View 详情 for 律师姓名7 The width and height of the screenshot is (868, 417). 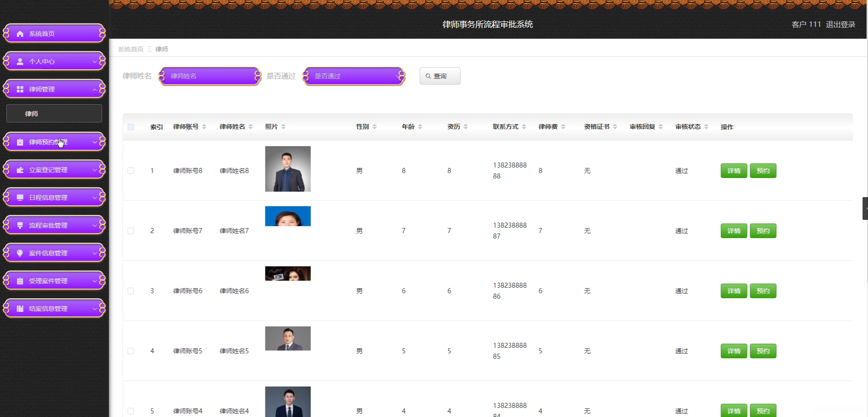coord(734,231)
